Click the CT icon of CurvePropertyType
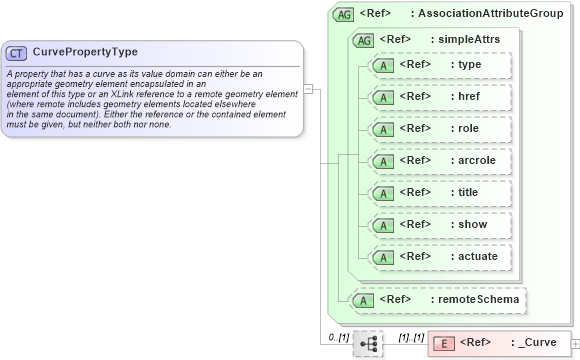The height and width of the screenshot is (360, 580). [16, 53]
